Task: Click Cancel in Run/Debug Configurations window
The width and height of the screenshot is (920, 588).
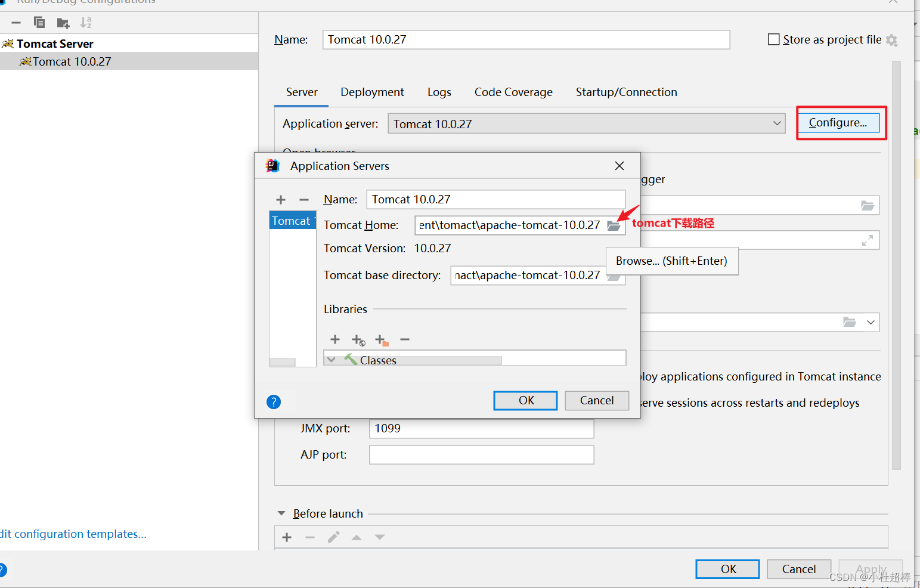Action: pos(799,569)
